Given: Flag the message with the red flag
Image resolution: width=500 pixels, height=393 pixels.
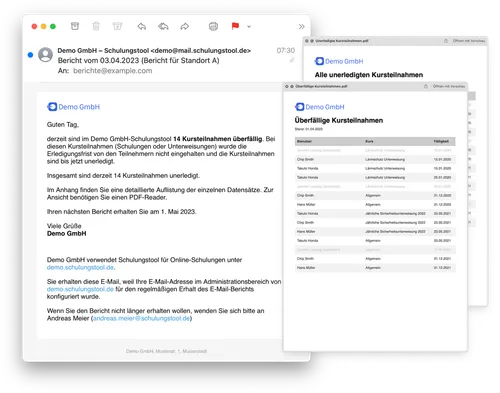Looking at the screenshot, I should tap(235, 26).
